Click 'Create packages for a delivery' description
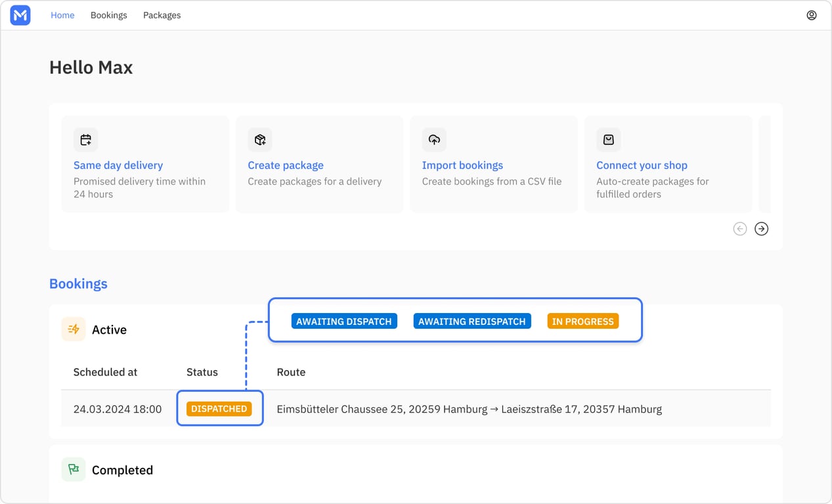Screen dimensions: 832x504 coord(315,181)
